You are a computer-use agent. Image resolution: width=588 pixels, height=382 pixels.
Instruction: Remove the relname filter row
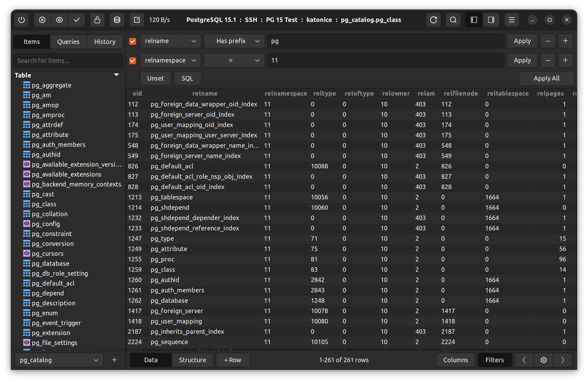click(548, 41)
